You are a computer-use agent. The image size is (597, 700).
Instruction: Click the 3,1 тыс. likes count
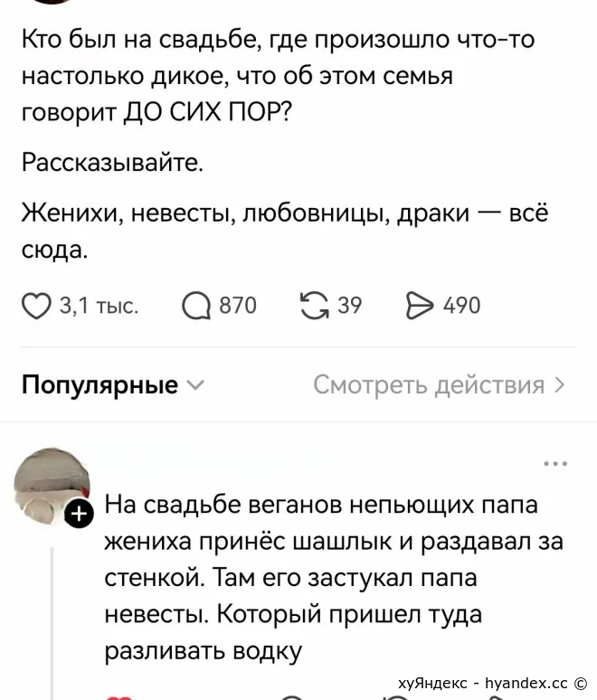(x=99, y=306)
